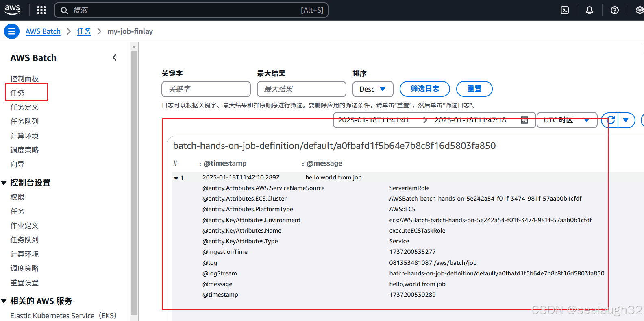
Task: Click the 任务 breadcrumb link
Action: (84, 31)
